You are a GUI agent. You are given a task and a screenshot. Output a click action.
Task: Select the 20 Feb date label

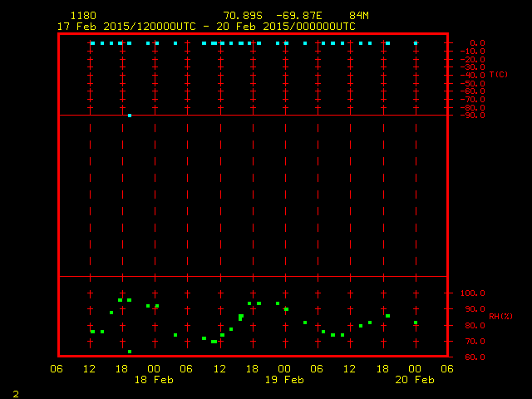(414, 380)
